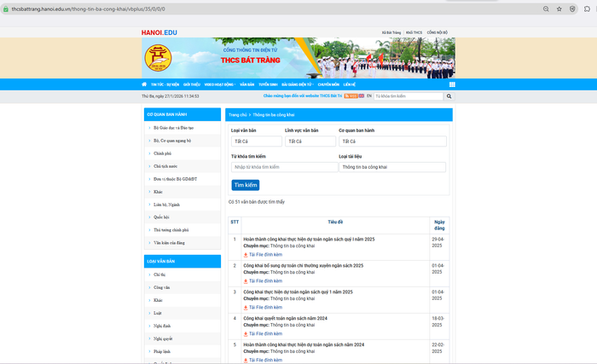The height and width of the screenshot is (364, 597).
Task: Select Công văn document type
Action: point(161,287)
